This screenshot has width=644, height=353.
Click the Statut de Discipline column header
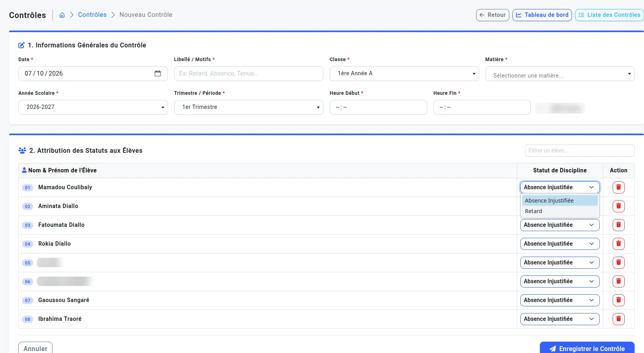tap(560, 170)
